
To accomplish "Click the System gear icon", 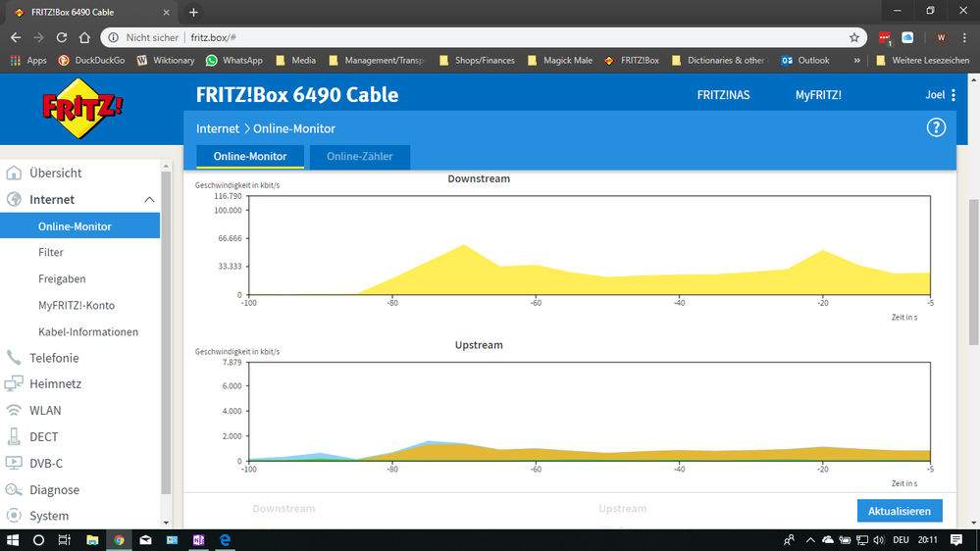I will pos(14,516).
